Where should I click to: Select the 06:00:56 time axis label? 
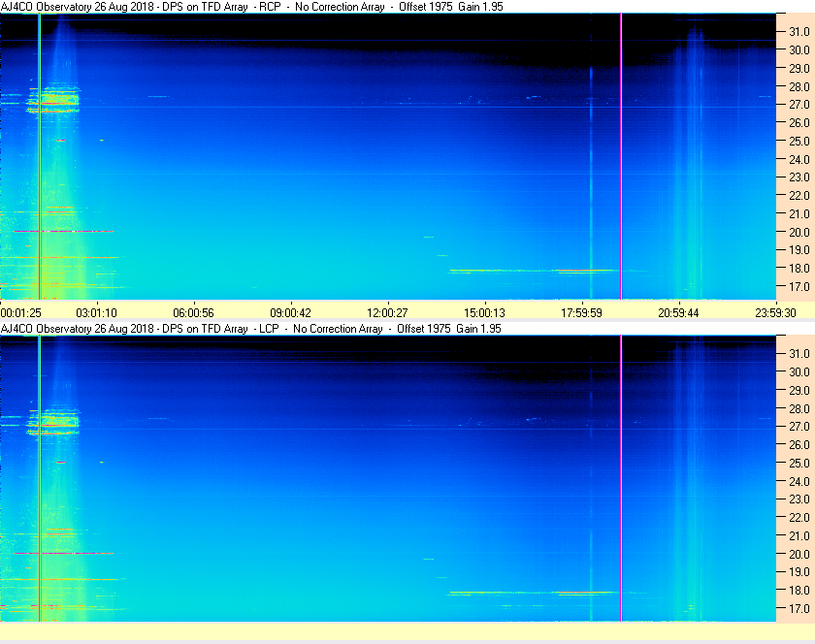(x=193, y=313)
